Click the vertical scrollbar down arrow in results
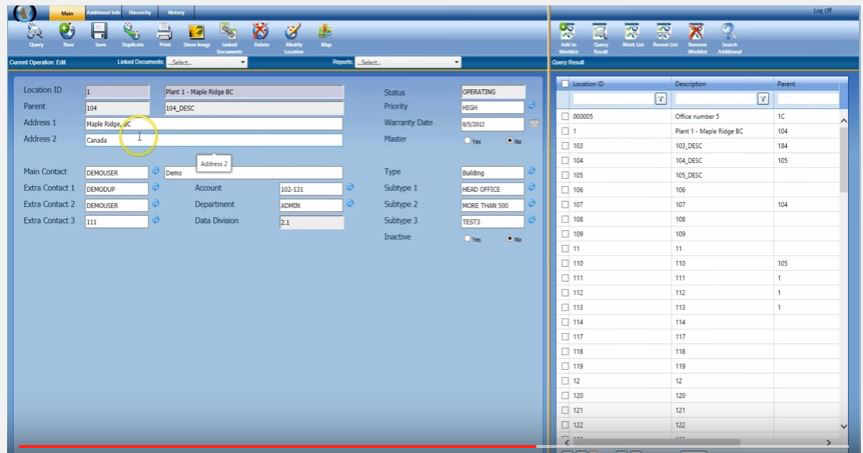Screen dimensions: 863x453 click(844, 426)
